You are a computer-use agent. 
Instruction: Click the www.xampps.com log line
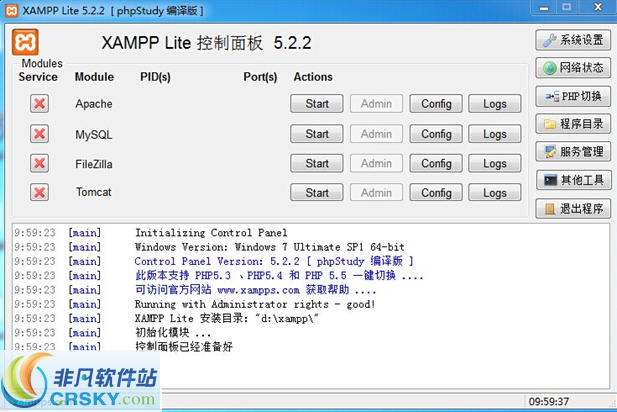tap(255, 290)
